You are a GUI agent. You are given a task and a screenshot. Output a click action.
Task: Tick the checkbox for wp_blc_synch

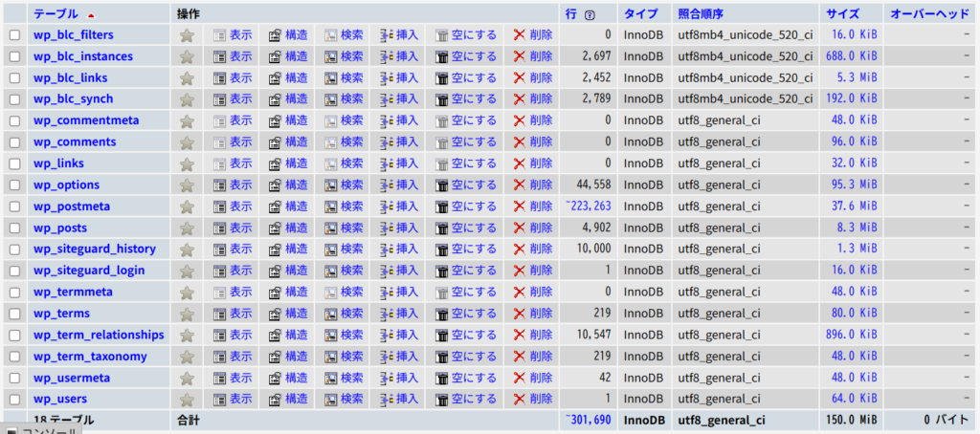point(14,99)
